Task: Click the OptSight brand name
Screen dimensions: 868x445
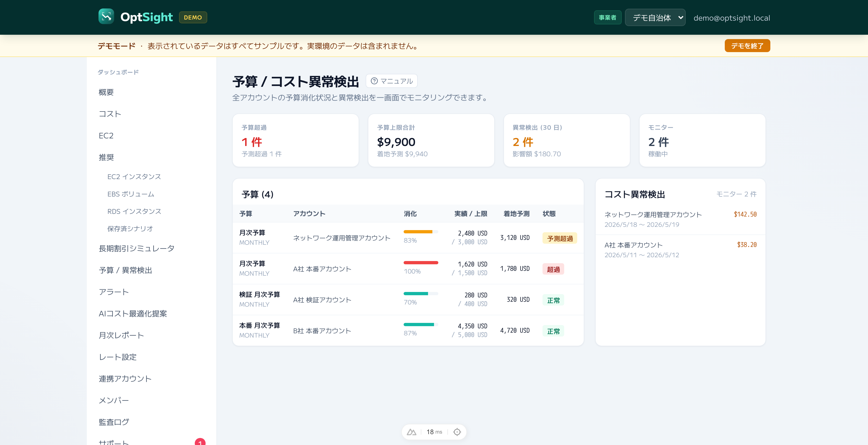Action: tap(146, 17)
